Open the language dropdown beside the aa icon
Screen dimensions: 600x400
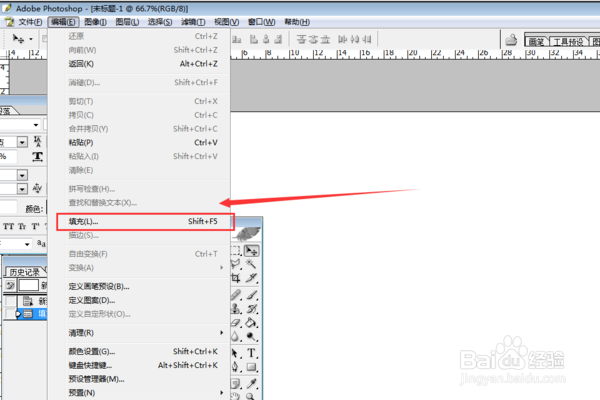pos(27,244)
